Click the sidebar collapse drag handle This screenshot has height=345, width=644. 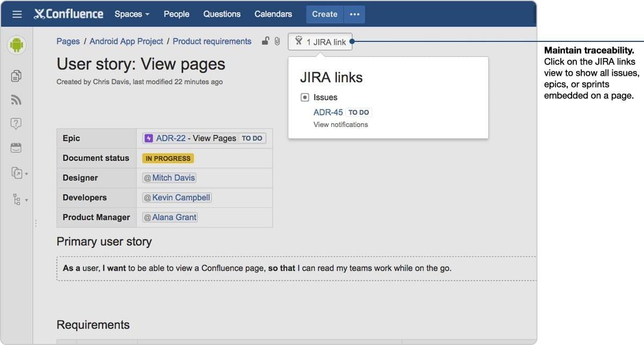click(x=35, y=223)
